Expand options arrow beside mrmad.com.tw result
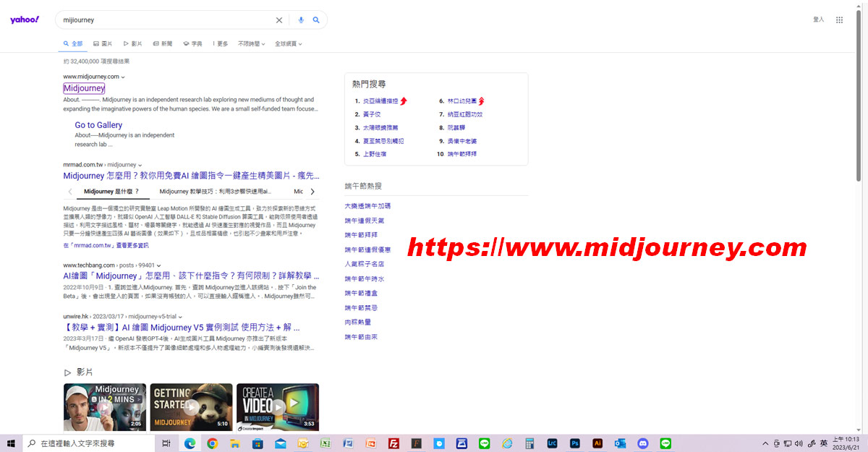The width and height of the screenshot is (868, 452). pyautogui.click(x=140, y=165)
